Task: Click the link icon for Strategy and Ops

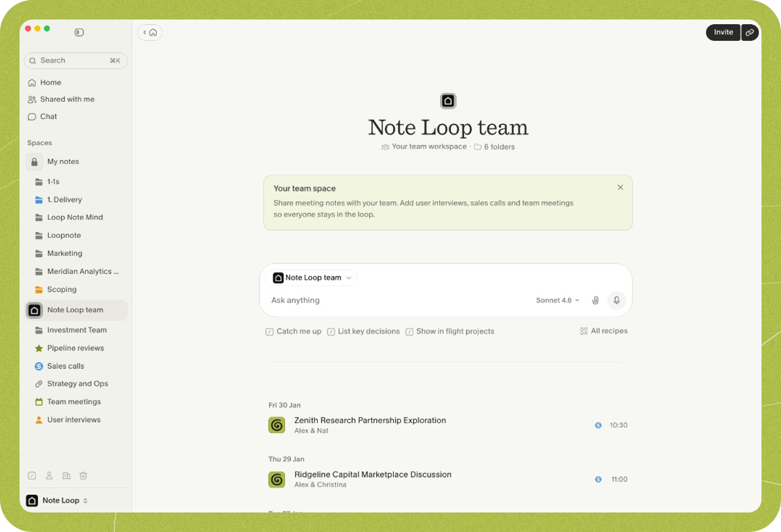Action: 39,384
